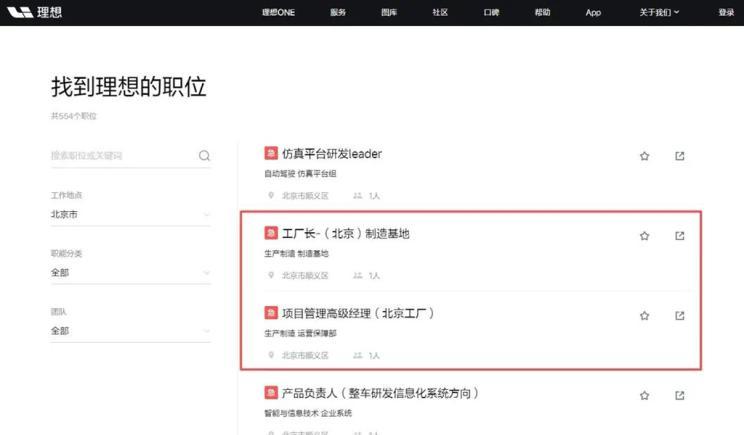Click the job count text under the heading
Viewport: 744px width, 435px height.
pyautogui.click(x=74, y=116)
